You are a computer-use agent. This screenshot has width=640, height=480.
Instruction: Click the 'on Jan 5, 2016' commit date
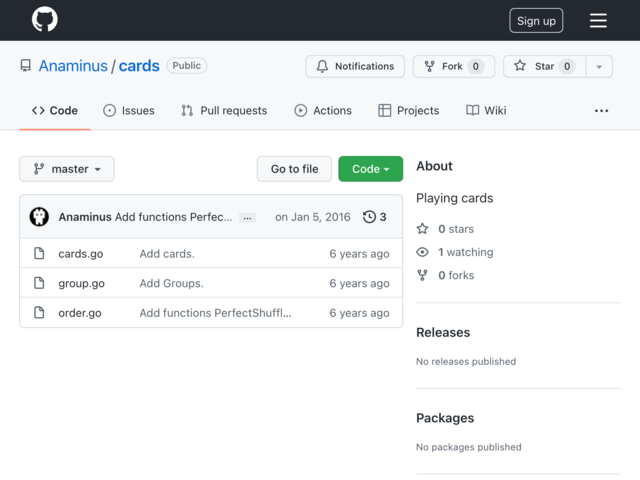313,217
